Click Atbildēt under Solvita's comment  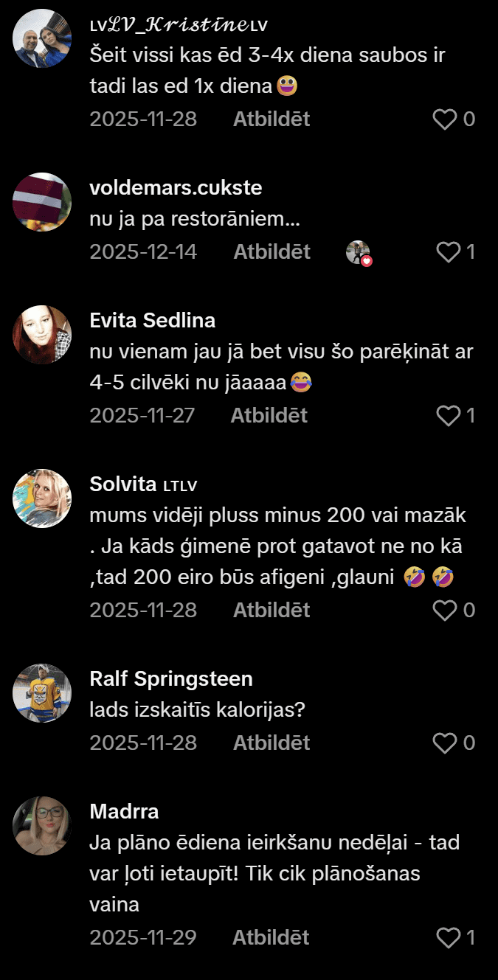point(272,611)
